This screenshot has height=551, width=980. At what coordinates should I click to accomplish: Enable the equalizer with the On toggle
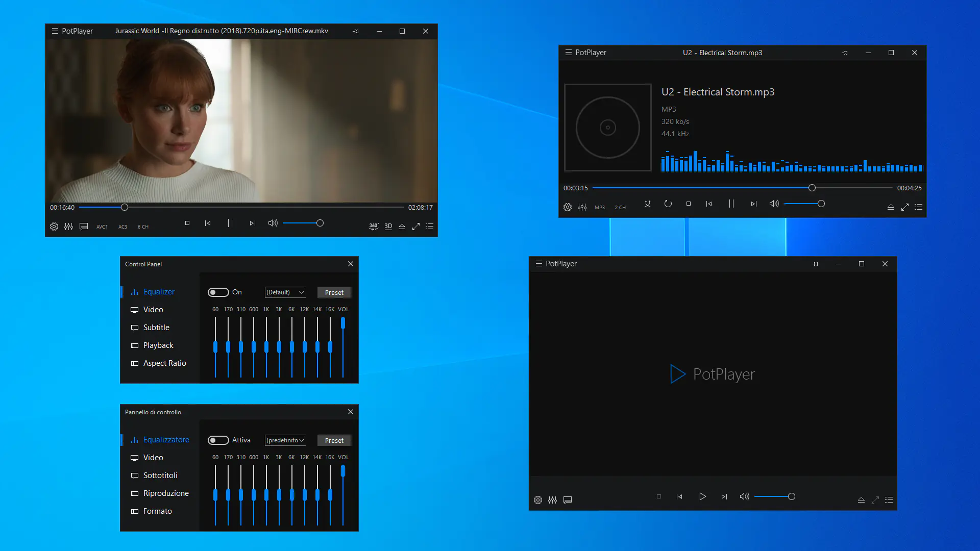pos(218,292)
